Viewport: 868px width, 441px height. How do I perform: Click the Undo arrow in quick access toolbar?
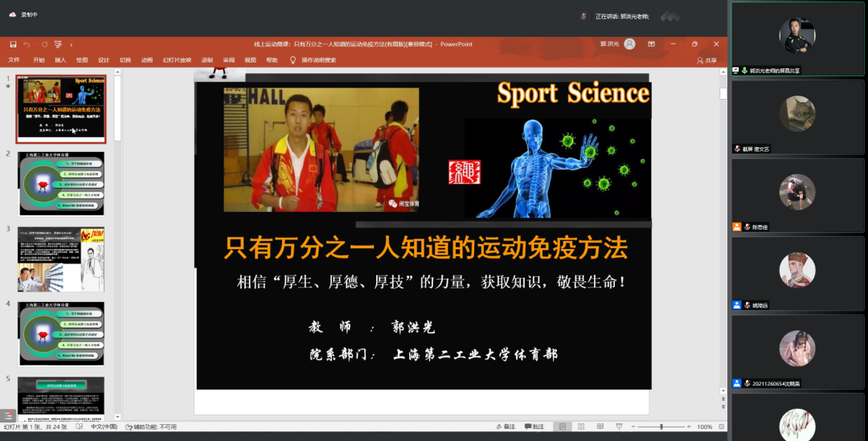27,44
